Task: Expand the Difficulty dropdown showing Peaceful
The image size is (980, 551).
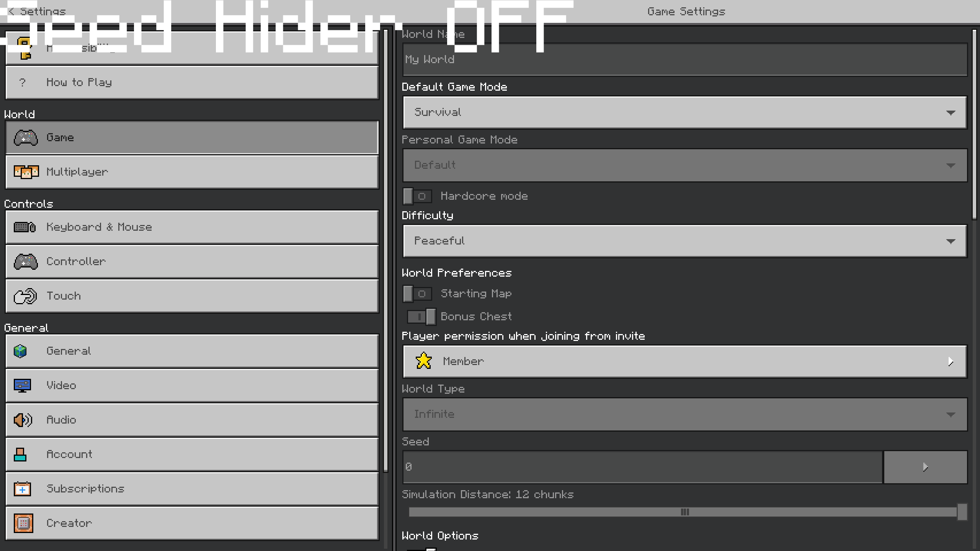Action: pyautogui.click(x=684, y=241)
